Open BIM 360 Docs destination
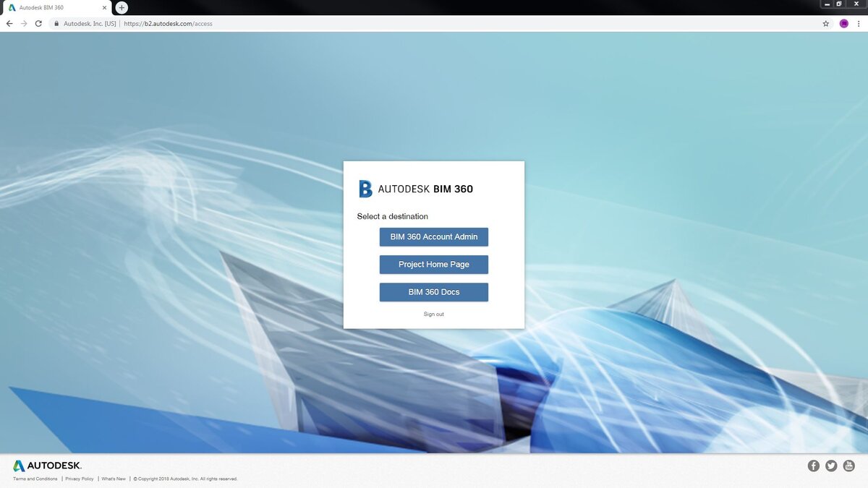 [x=434, y=292]
